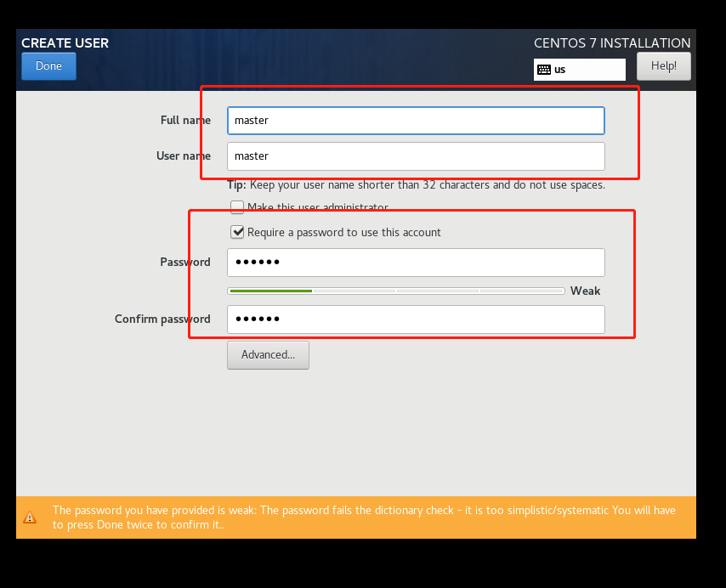The image size is (726, 588).
Task: Enable Make this user administrator checkbox
Action: [237, 206]
